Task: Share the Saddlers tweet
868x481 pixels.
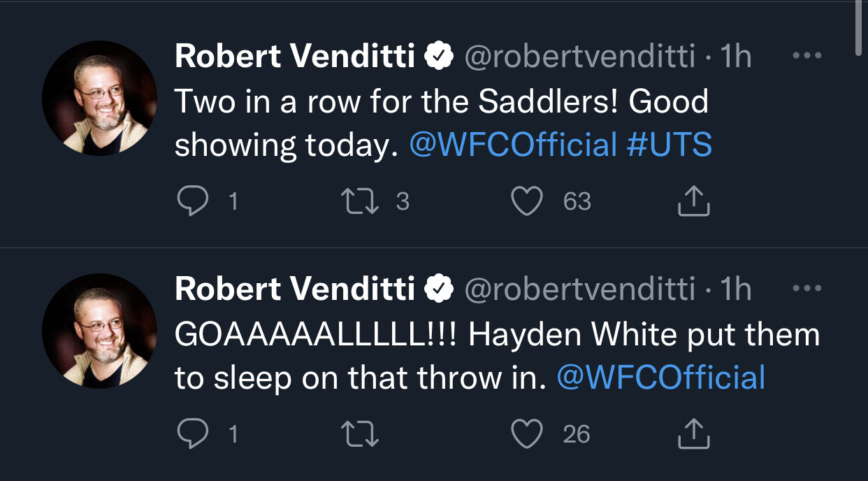Action: point(694,201)
